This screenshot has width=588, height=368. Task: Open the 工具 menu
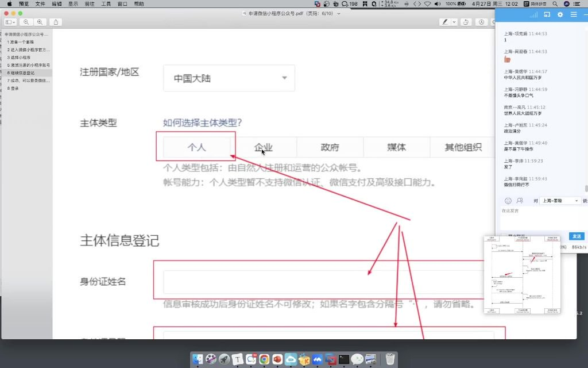point(106,4)
